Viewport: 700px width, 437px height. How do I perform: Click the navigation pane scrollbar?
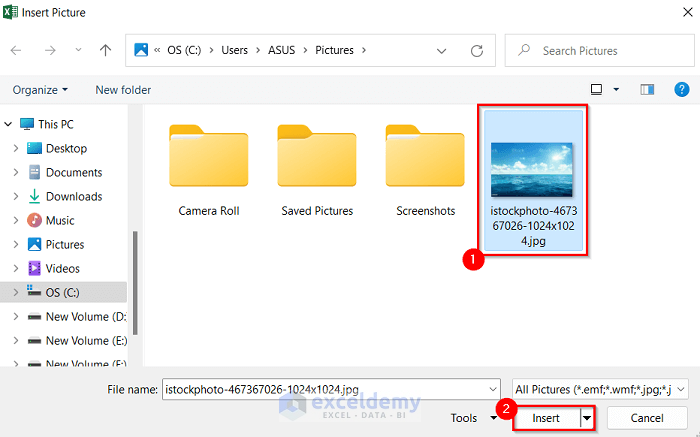[x=135, y=283]
